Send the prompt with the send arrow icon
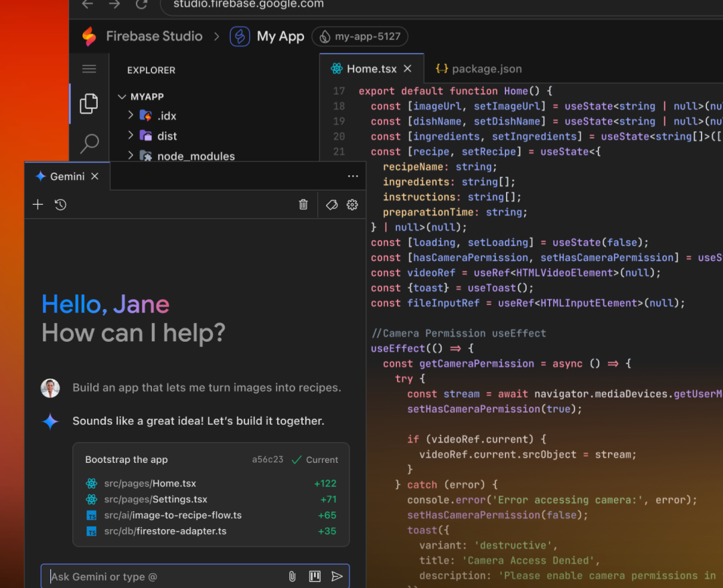Screen dimensions: 723x588 (337, 576)
